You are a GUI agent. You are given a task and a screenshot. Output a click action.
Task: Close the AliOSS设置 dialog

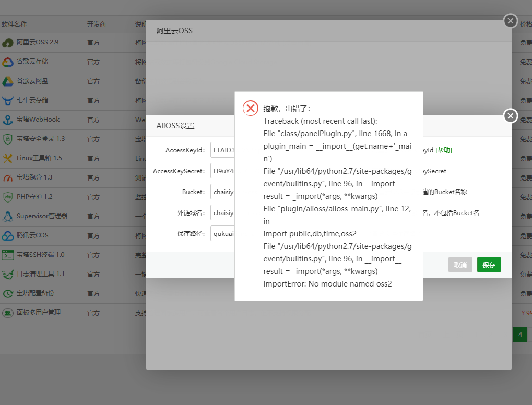(510, 116)
